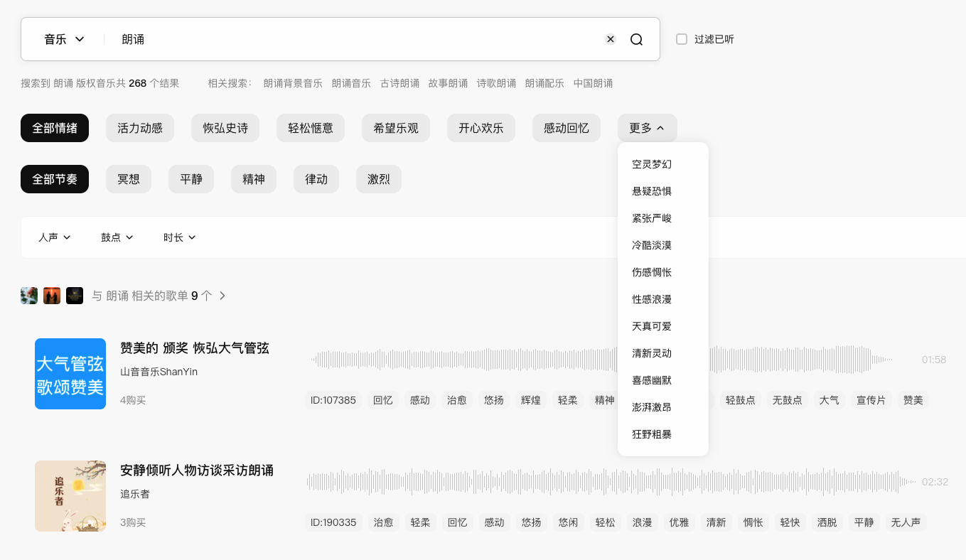Click the 辉煌 tag on the first track
The height and width of the screenshot is (560, 966).
531,400
